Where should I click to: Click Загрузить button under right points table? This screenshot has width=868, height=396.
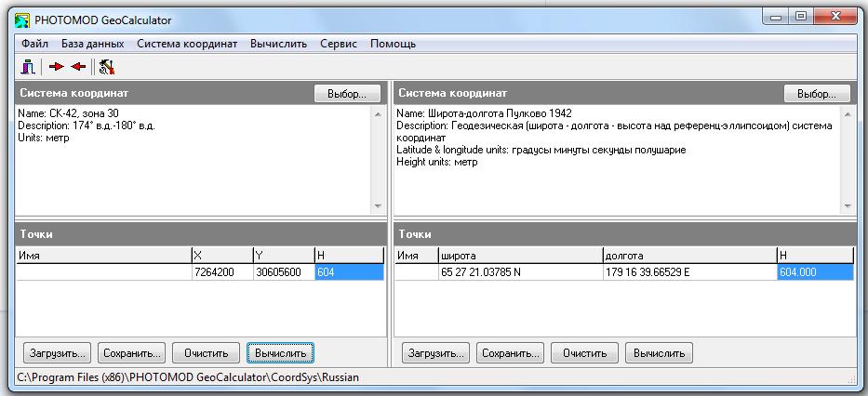click(x=435, y=353)
